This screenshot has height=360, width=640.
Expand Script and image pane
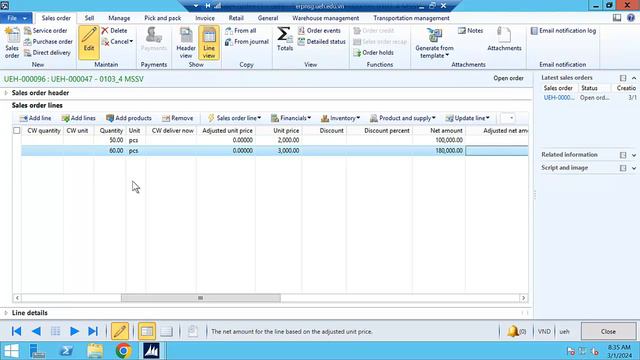634,168
